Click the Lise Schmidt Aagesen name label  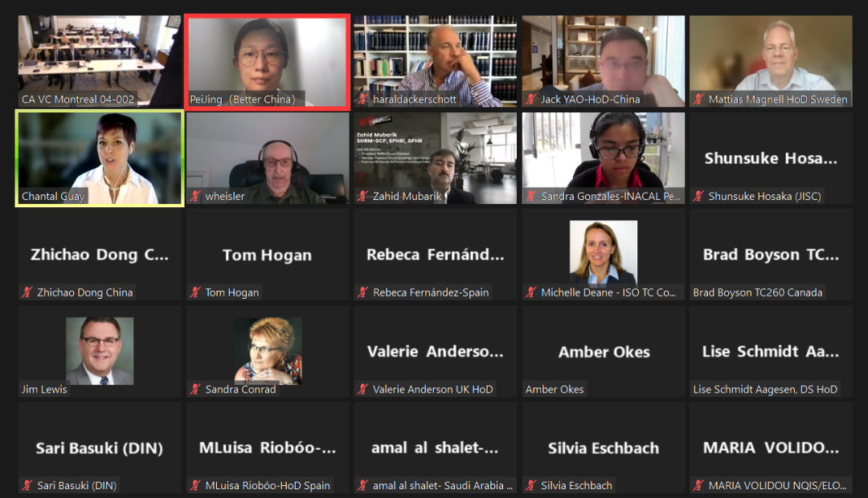[x=765, y=389]
